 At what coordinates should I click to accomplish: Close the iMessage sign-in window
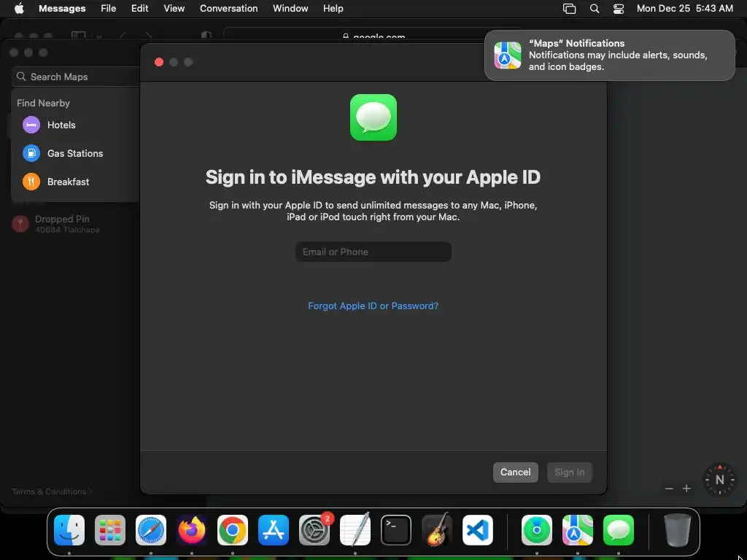click(159, 62)
